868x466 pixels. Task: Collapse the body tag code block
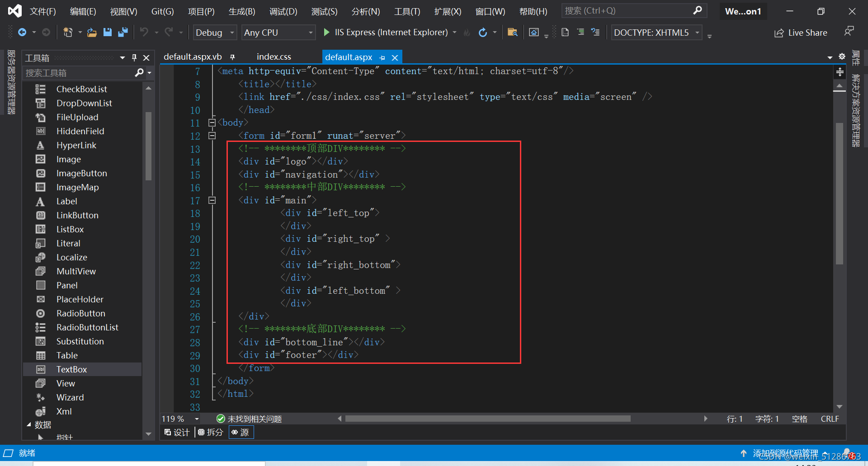[212, 122]
